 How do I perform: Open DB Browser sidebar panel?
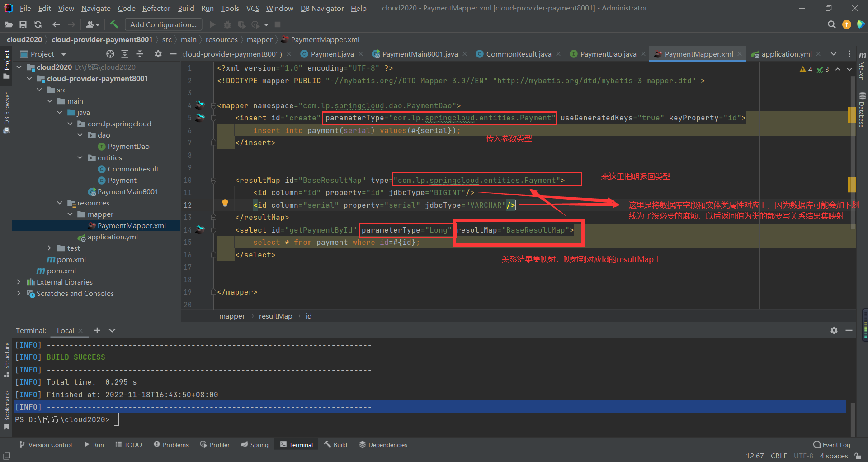point(6,113)
